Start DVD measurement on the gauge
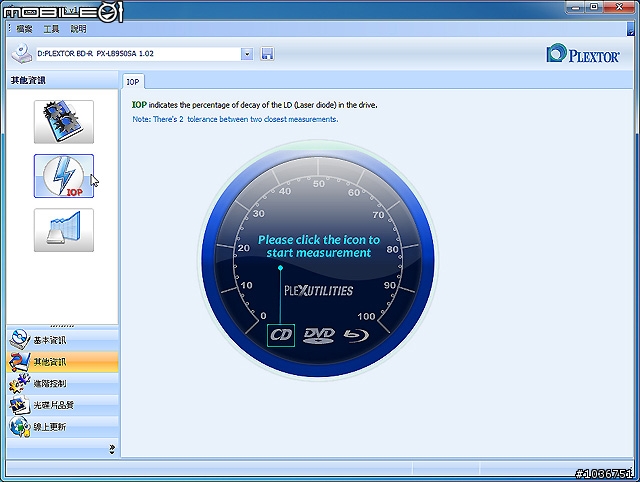640x482 pixels. (x=319, y=335)
